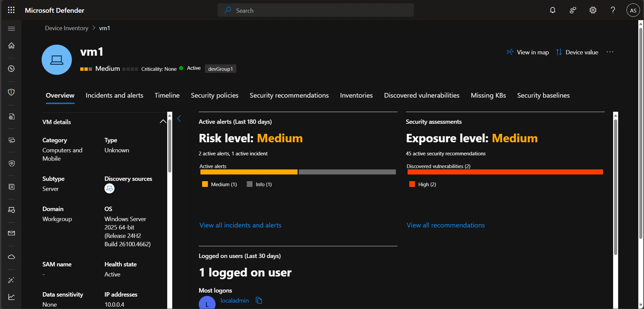Click the red High vulnerabilities bar
This screenshot has width=644, height=309.
coord(505,172)
